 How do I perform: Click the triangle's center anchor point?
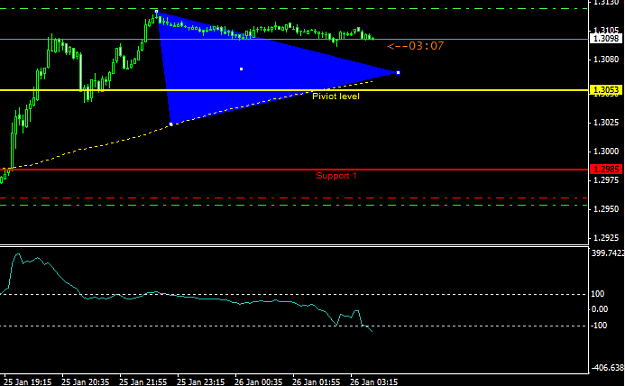point(242,69)
